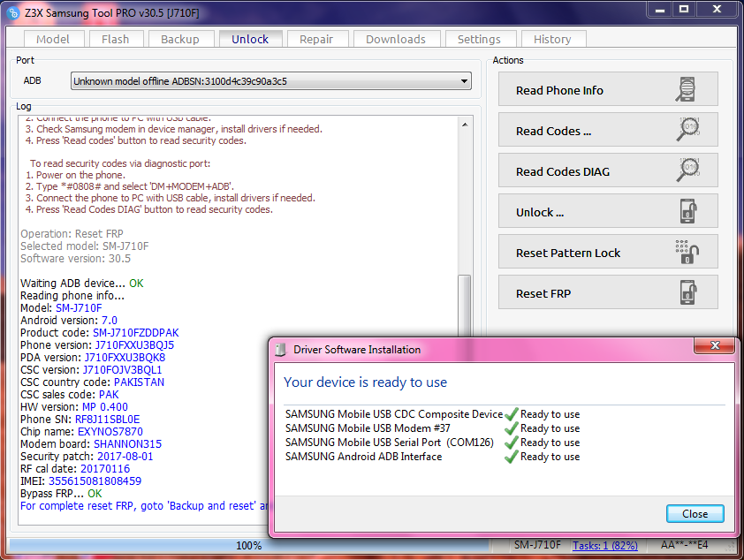
Task: Click the log scrollbar thumb
Action: tap(465, 306)
